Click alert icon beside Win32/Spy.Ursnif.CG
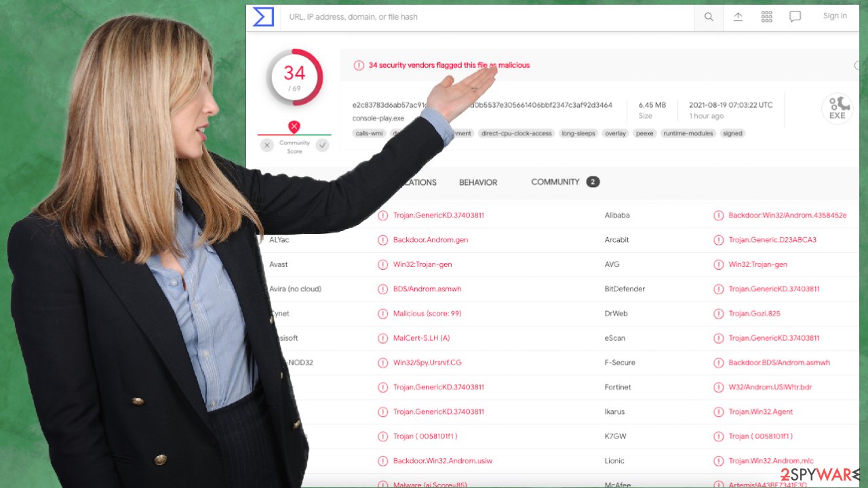 pos(383,363)
